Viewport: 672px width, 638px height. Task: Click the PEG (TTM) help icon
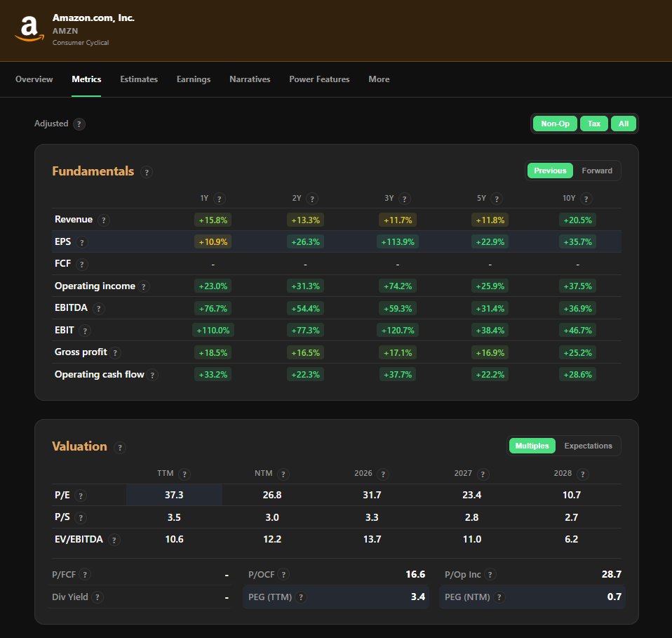[301, 597]
